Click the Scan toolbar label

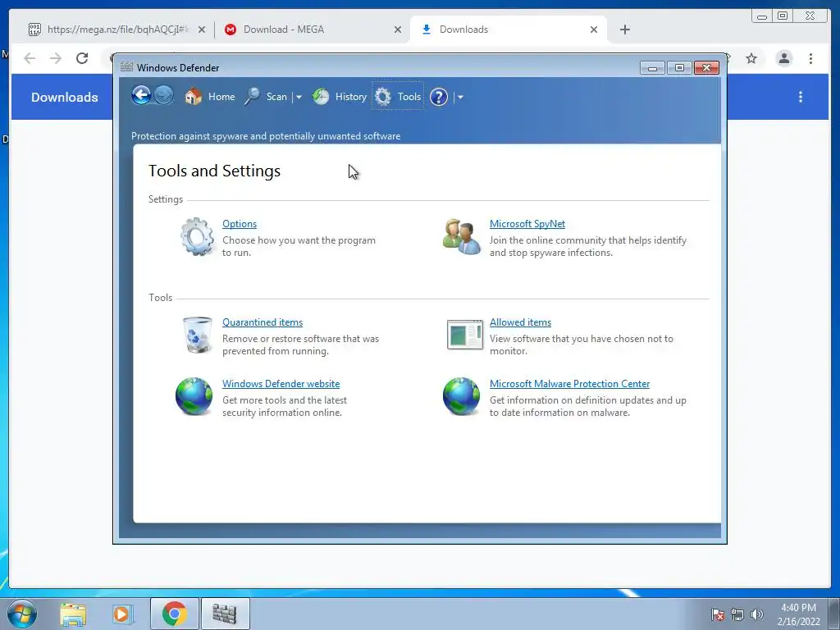tap(276, 97)
